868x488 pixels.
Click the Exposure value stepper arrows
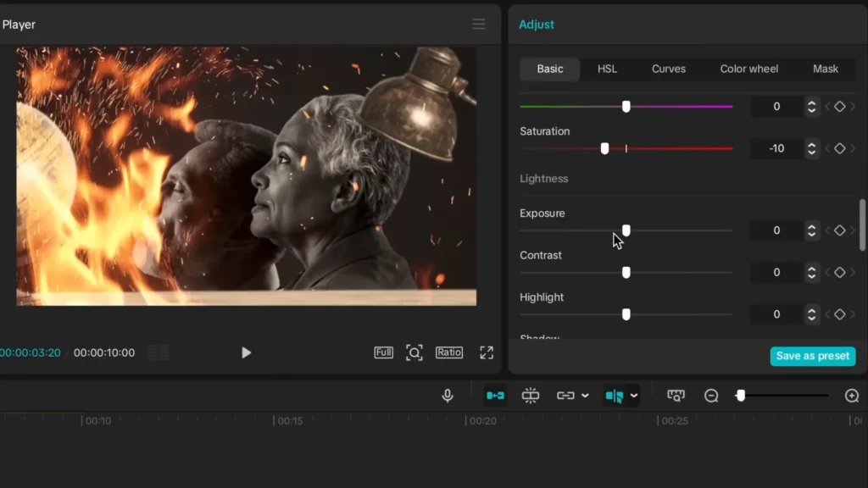pos(811,230)
